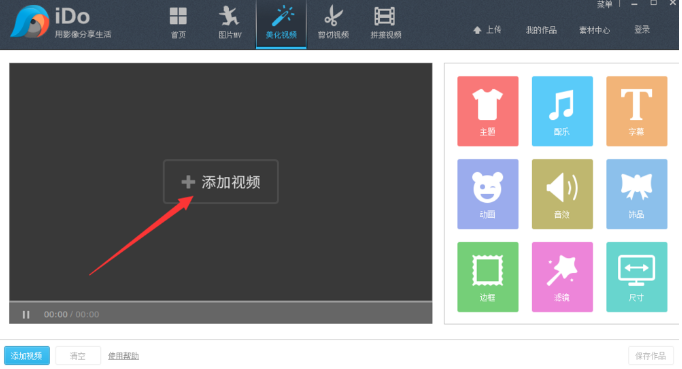Click the iDo bird logo
This screenshot has width=682, height=369.
tap(30, 22)
